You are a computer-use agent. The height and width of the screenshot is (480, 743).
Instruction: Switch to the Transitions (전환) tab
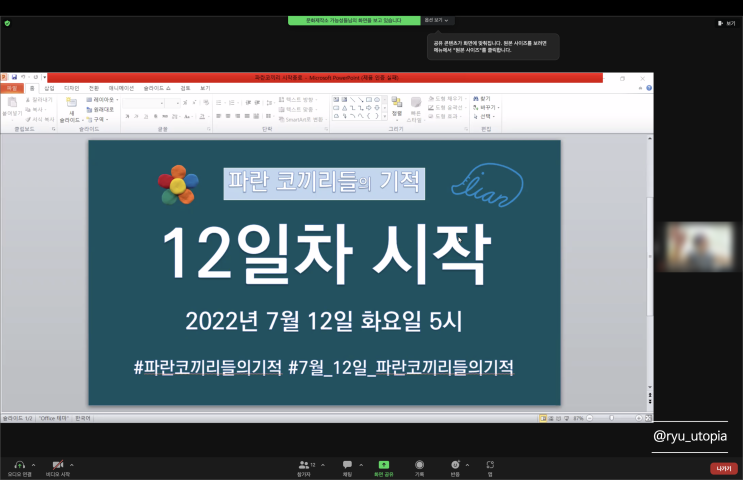point(94,88)
